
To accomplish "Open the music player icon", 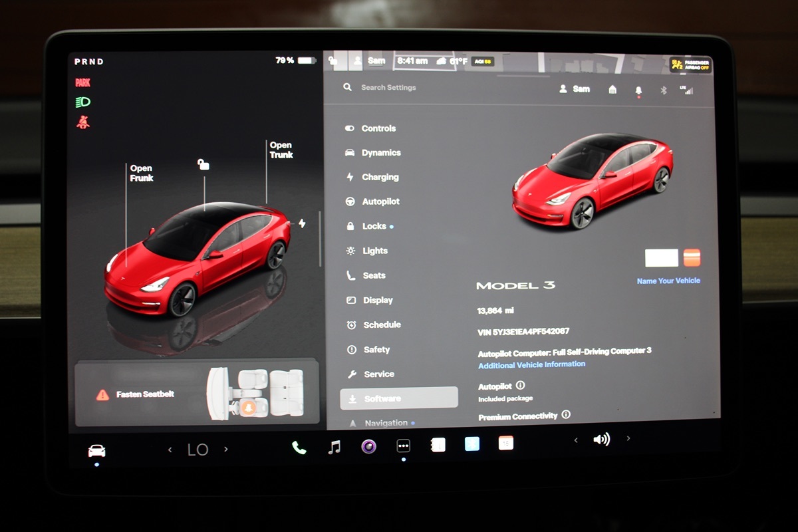I will click(334, 448).
